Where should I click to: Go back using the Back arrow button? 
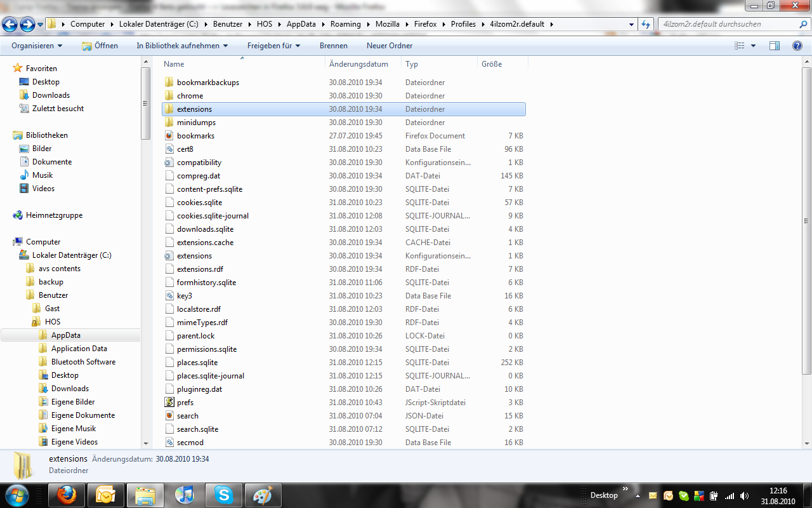pyautogui.click(x=10, y=24)
